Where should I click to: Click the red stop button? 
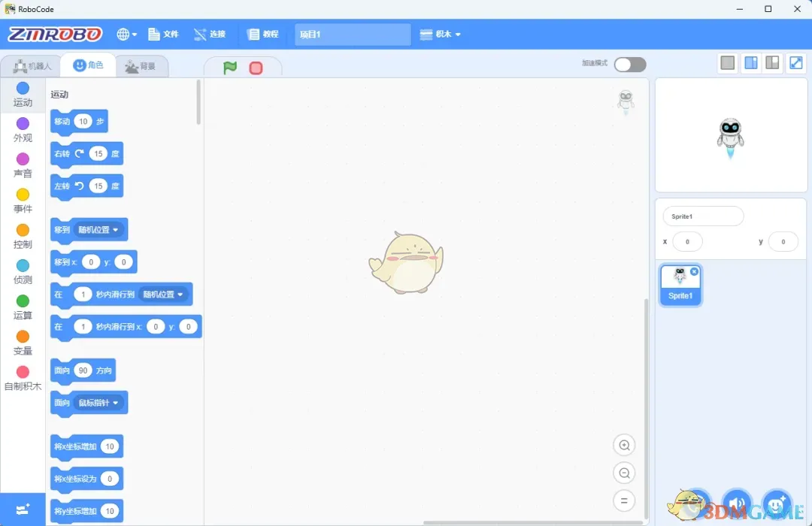[x=256, y=68]
